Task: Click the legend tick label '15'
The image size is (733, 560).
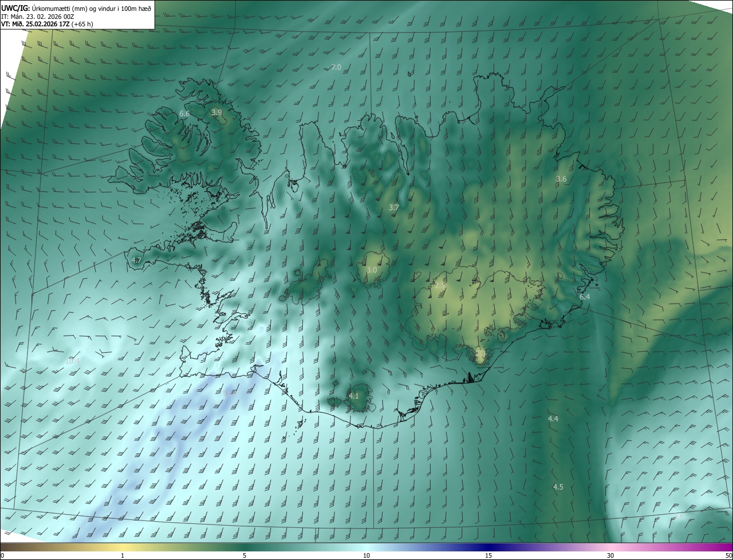Action: (x=488, y=555)
